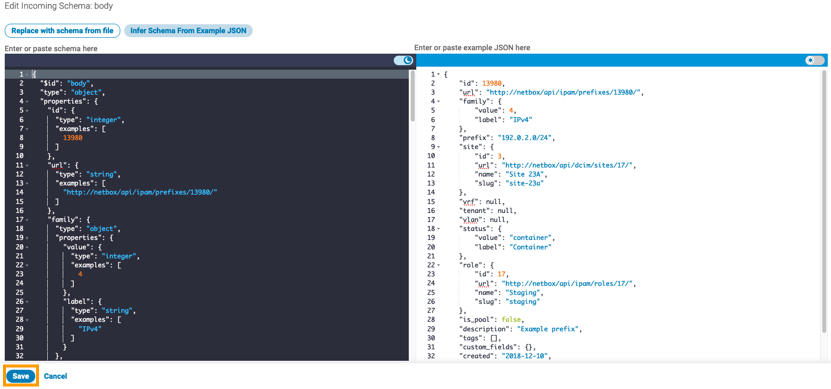Click Infer Schema From Example JSON button
This screenshot has width=831, height=389.
(188, 31)
